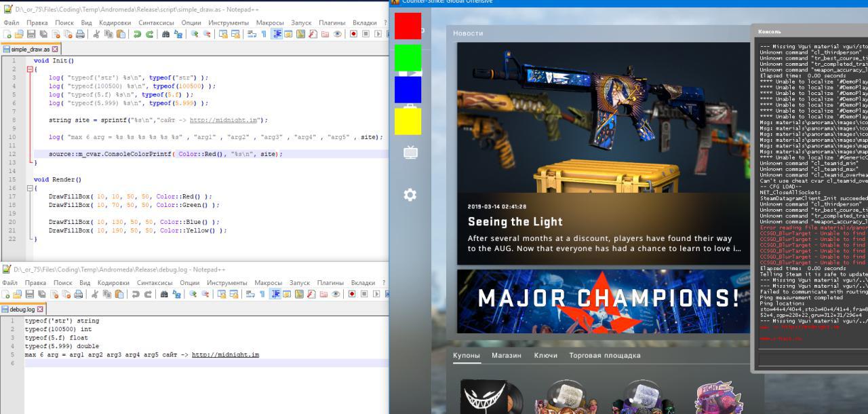Toggle Indent Guide in simple_draw.as window toolbar

coord(276,34)
